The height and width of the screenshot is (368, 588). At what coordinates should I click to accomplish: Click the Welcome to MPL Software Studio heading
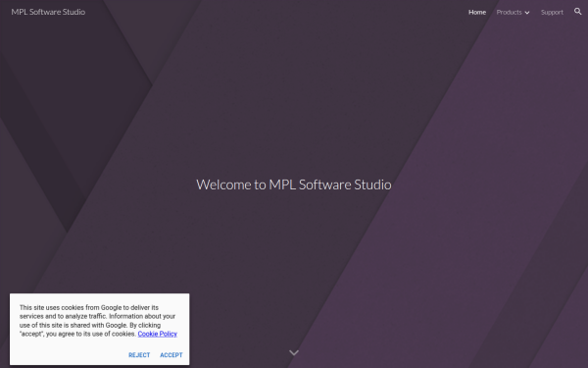pyautogui.click(x=294, y=184)
